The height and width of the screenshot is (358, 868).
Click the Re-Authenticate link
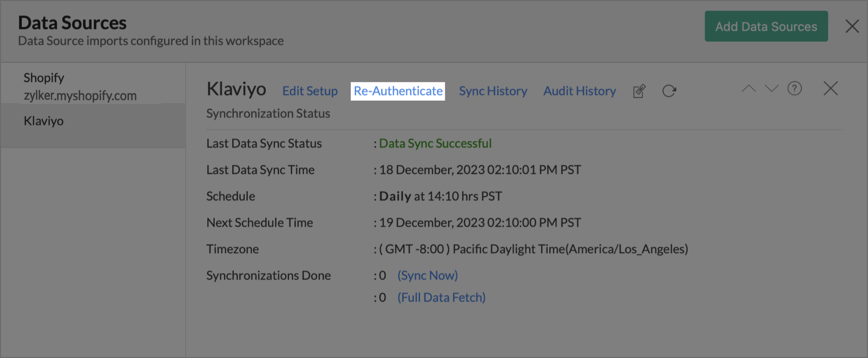[x=398, y=91]
